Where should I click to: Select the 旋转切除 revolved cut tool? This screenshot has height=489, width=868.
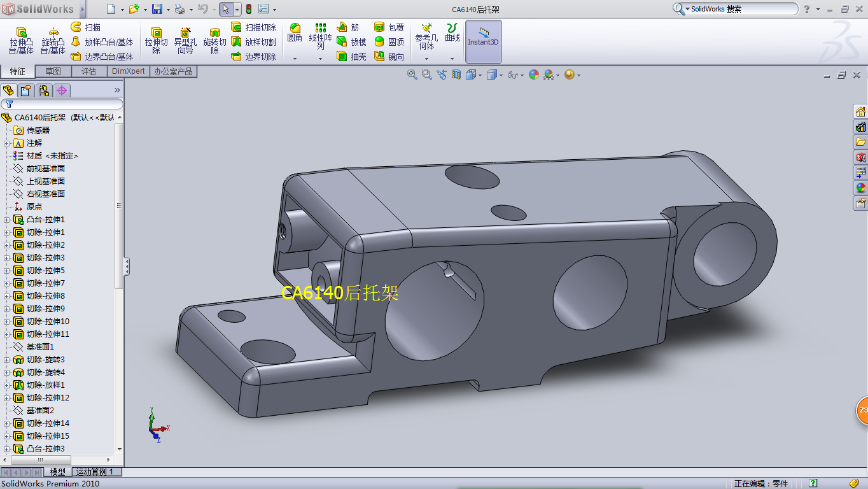tap(214, 40)
